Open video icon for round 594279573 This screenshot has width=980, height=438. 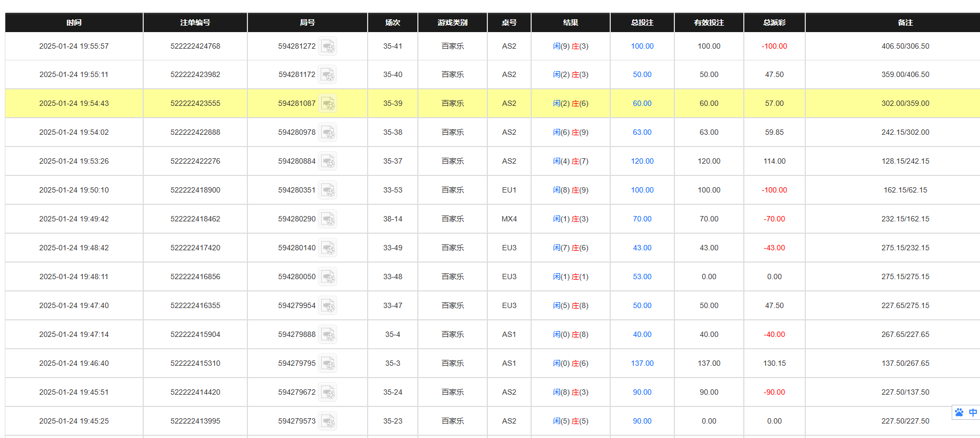point(328,421)
